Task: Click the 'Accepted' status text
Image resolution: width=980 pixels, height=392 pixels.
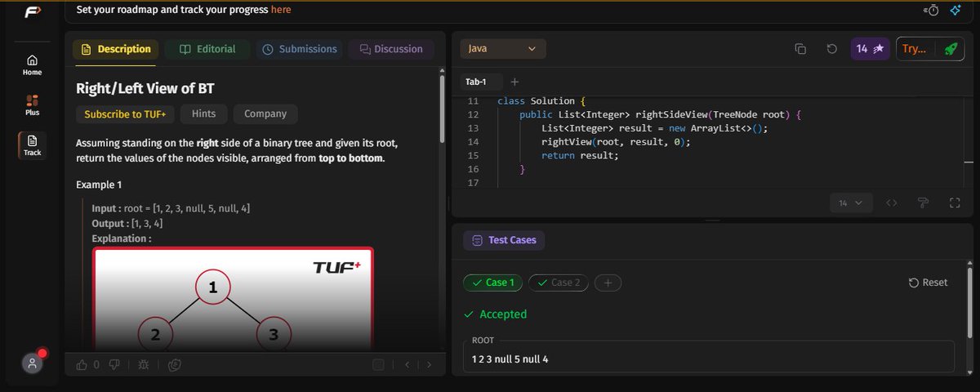Action: coord(503,314)
